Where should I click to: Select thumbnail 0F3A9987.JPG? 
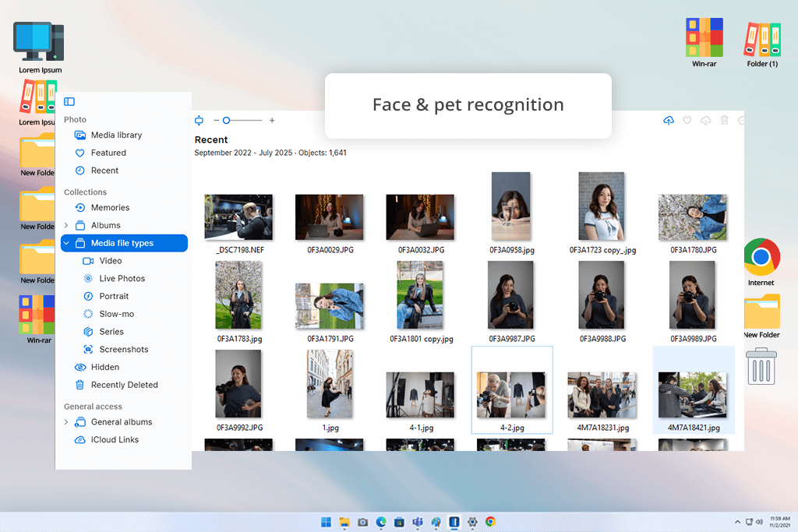(x=510, y=295)
